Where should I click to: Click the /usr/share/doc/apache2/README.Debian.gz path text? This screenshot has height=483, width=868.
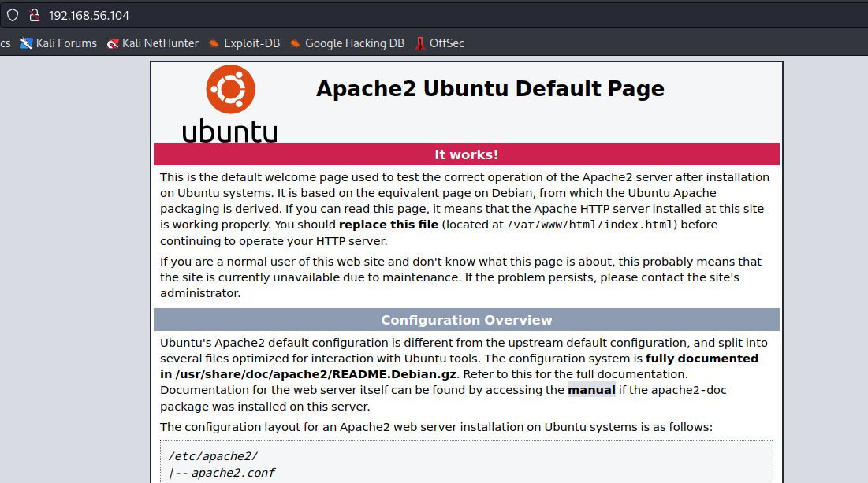[315, 374]
